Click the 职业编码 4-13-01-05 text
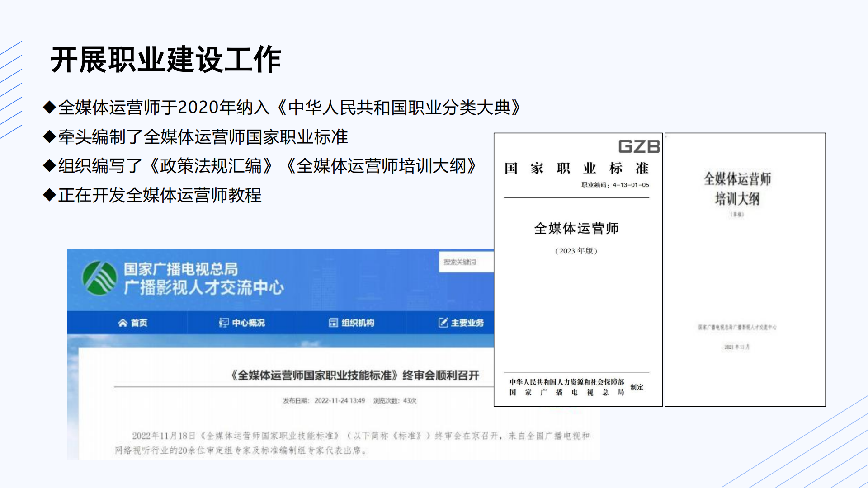Image resolution: width=868 pixels, height=488 pixels. 615,185
